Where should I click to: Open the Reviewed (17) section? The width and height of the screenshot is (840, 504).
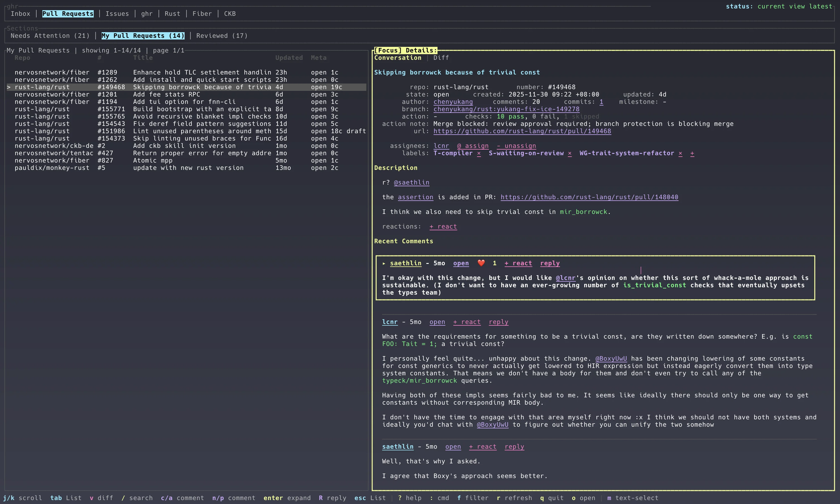222,36
